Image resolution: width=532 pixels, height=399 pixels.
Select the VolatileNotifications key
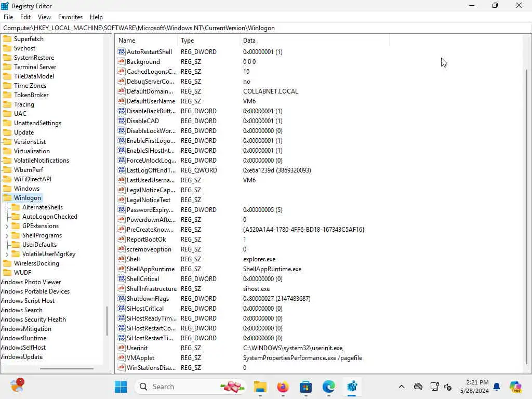[42, 161]
